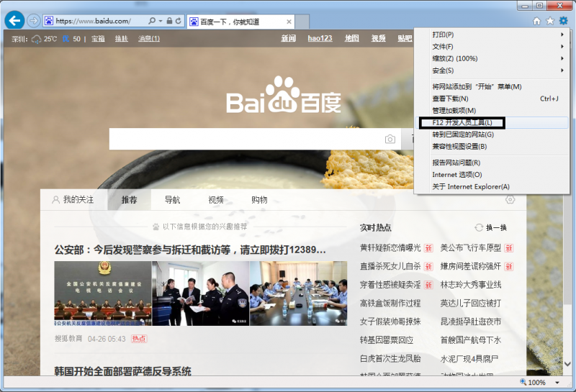Click the Tools gear icon
Viewport: 576px width, 392px height.
(564, 21)
